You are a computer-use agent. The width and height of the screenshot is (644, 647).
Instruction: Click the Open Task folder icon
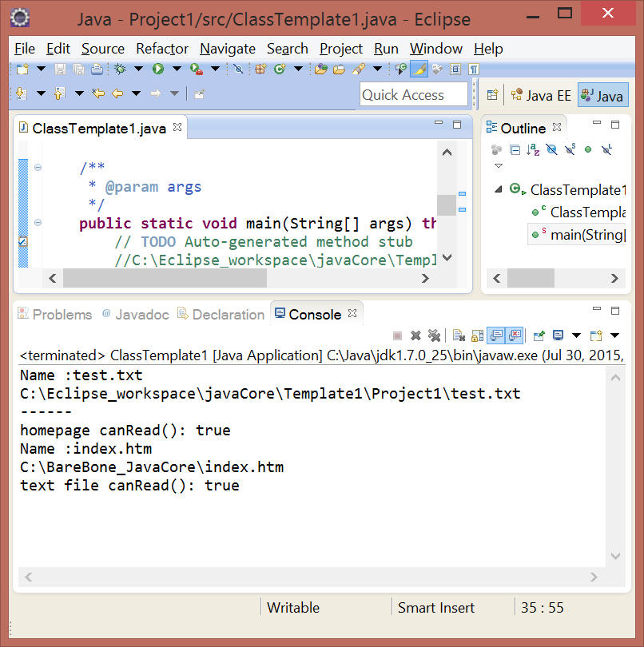pos(339,69)
